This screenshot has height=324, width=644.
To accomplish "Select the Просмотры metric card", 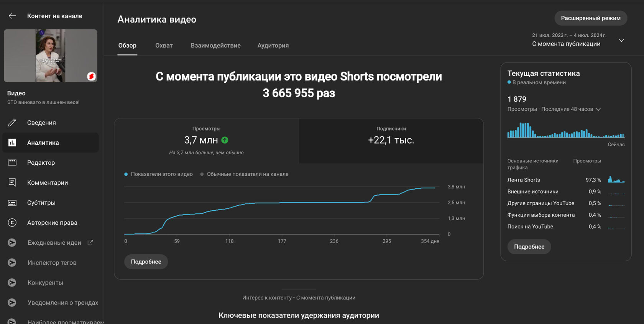I will 207,141.
